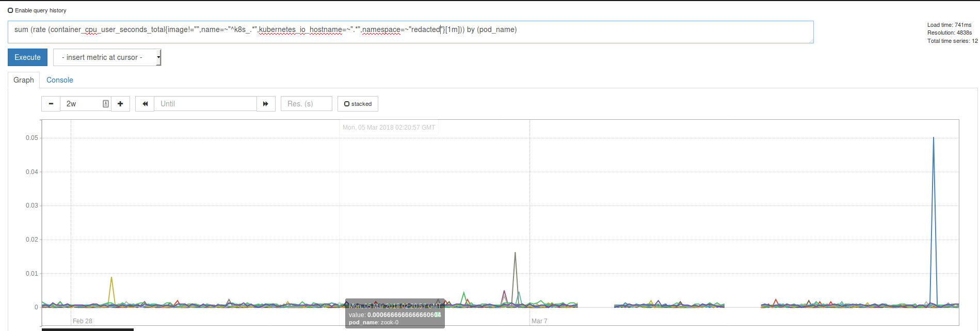Decrease the graph time range with the minus button
980x331 pixels.
[x=51, y=104]
